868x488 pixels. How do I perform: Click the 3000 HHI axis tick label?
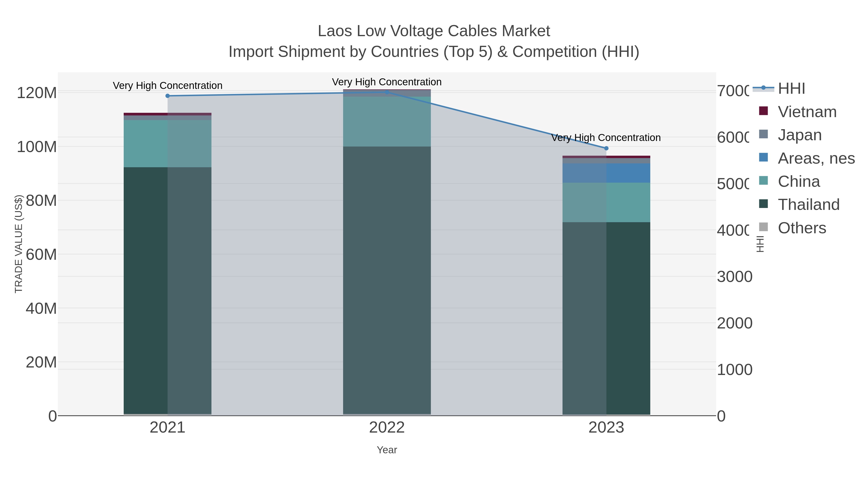point(735,277)
